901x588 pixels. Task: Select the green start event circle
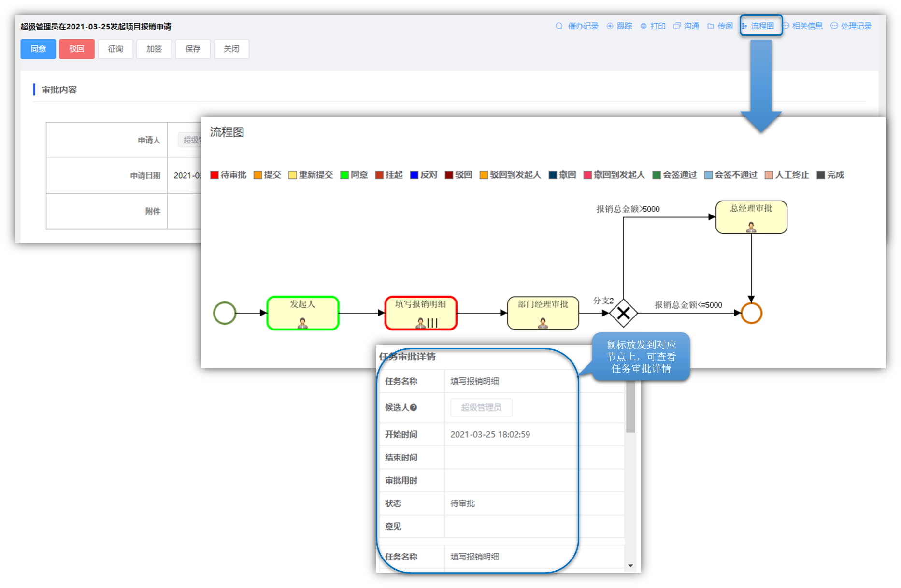click(225, 313)
